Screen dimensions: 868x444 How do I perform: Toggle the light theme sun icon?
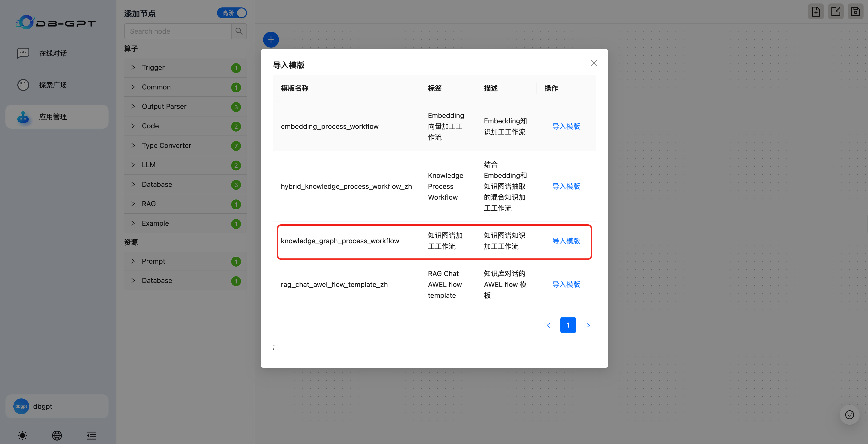23,435
